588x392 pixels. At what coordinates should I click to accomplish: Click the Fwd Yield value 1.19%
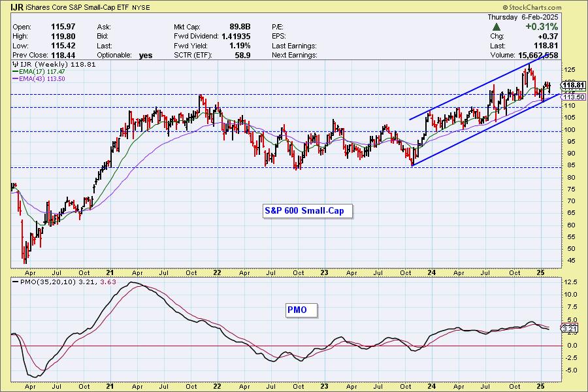point(240,46)
